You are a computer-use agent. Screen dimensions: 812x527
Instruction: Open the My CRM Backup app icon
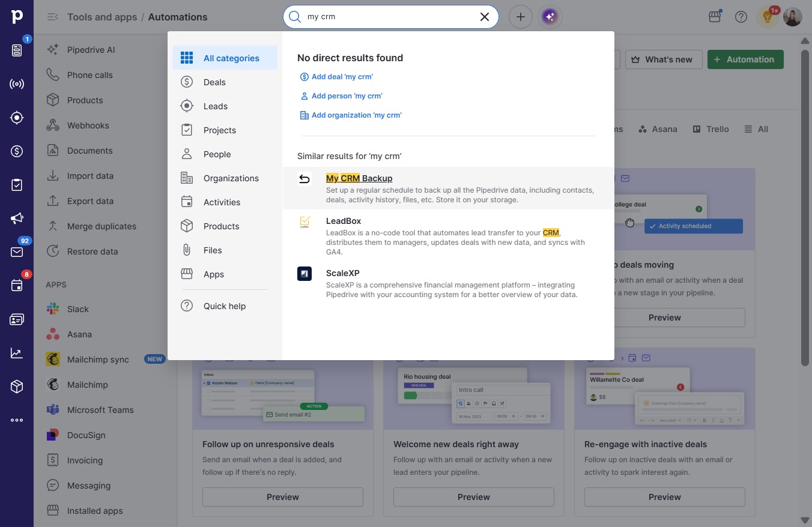304,179
